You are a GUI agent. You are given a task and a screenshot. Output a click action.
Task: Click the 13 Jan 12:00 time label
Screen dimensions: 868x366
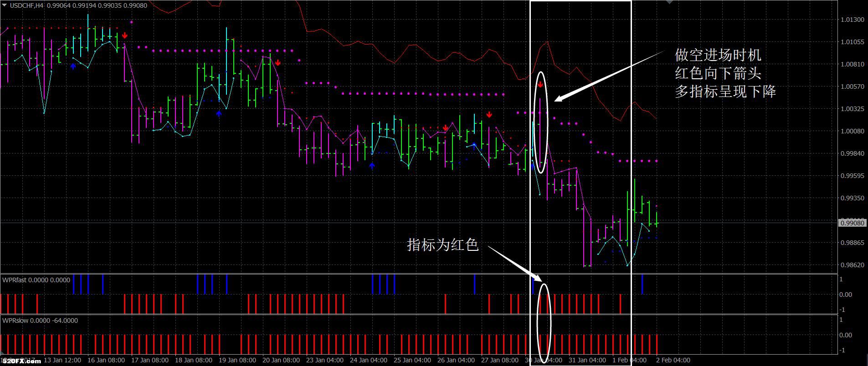62,360
